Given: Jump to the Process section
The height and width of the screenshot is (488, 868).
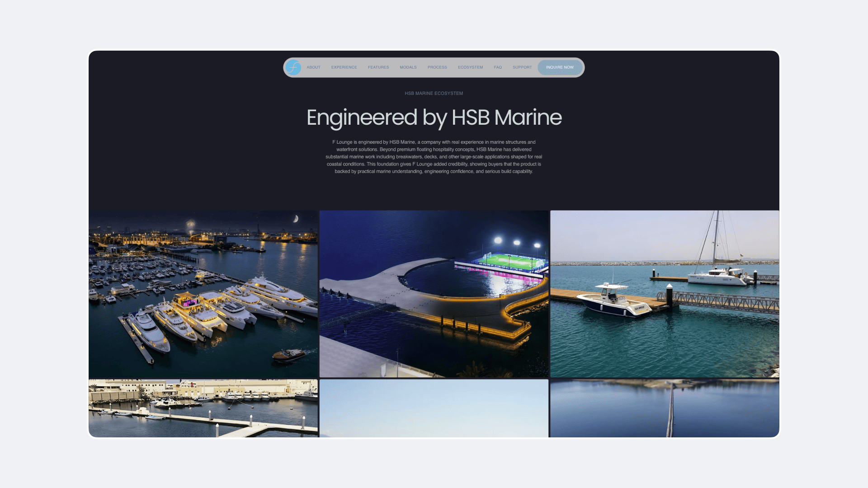Looking at the screenshot, I should pyautogui.click(x=437, y=67).
